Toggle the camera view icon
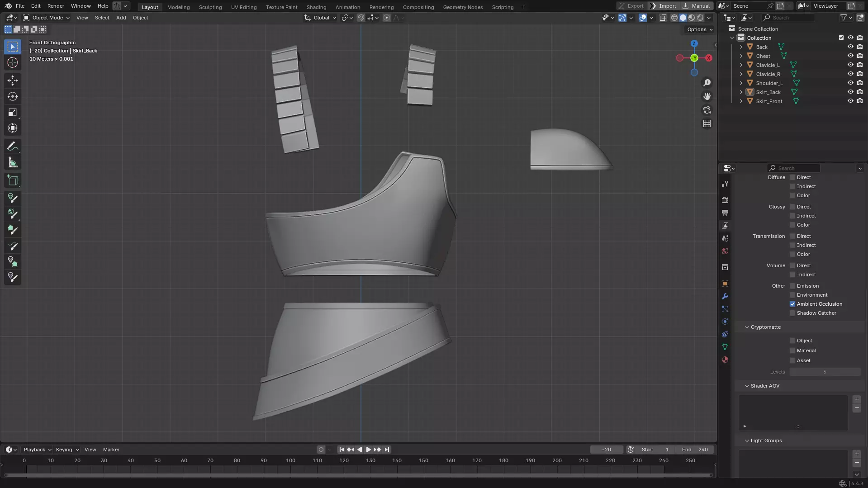Viewport: 868px width, 488px height. [x=707, y=110]
